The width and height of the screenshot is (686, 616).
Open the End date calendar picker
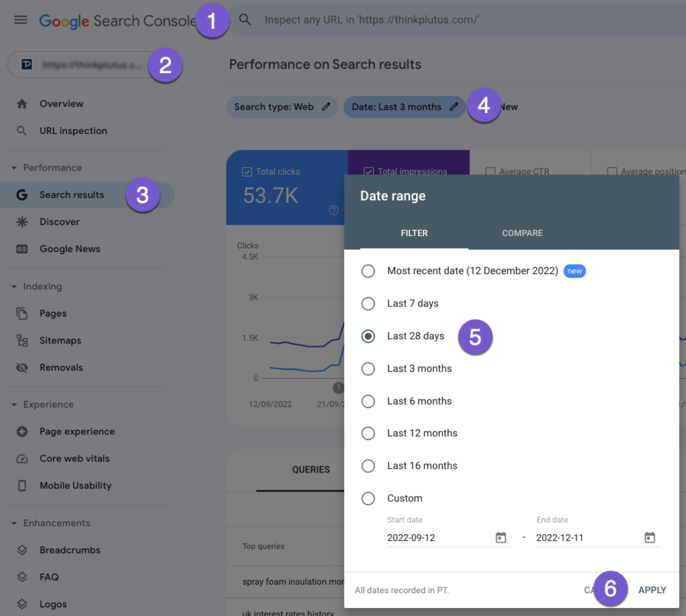point(649,538)
